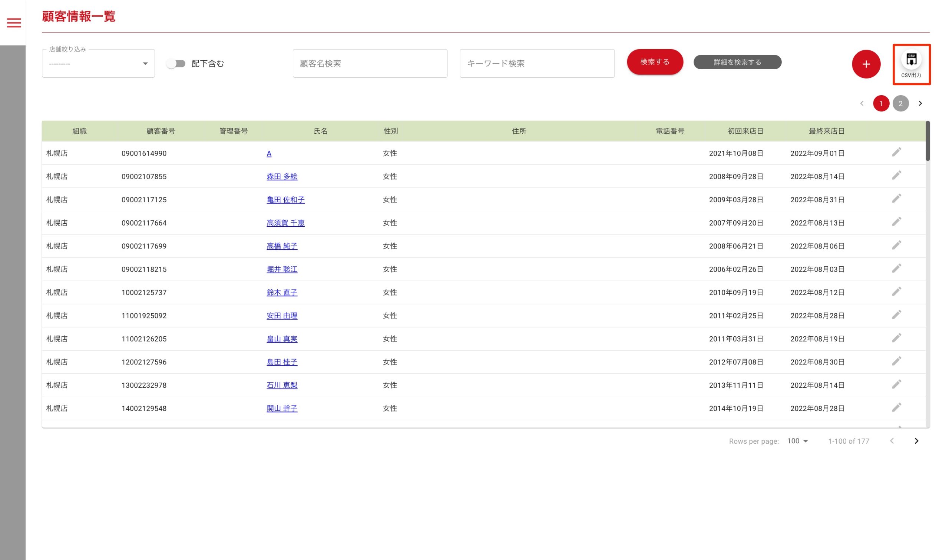The width and height of the screenshot is (949, 560).
Task: Click pencil icon for customer 09002117125
Action: [x=896, y=199]
